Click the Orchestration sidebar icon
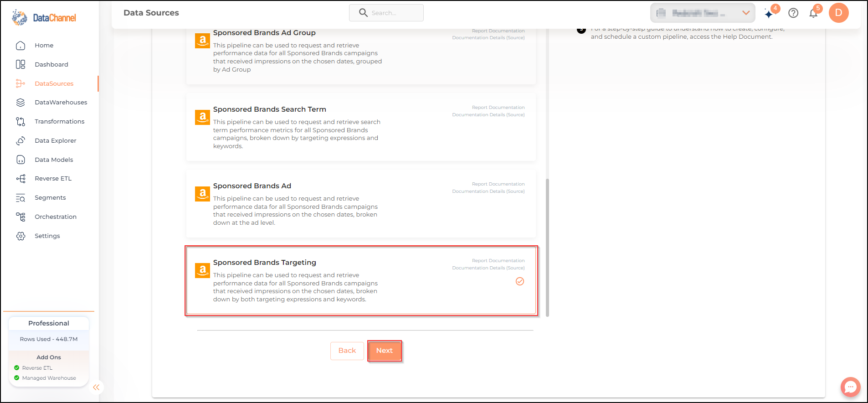Screen dimensions: 868x403 tap(21, 217)
